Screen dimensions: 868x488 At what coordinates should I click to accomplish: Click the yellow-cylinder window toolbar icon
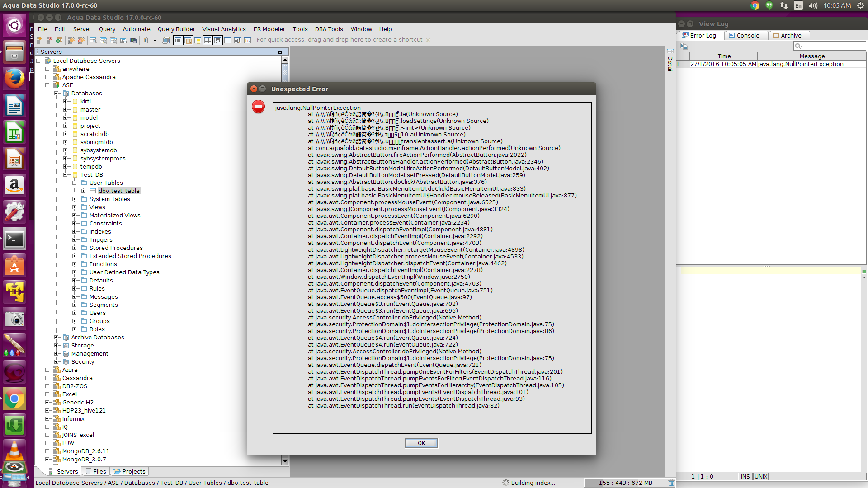point(198,40)
